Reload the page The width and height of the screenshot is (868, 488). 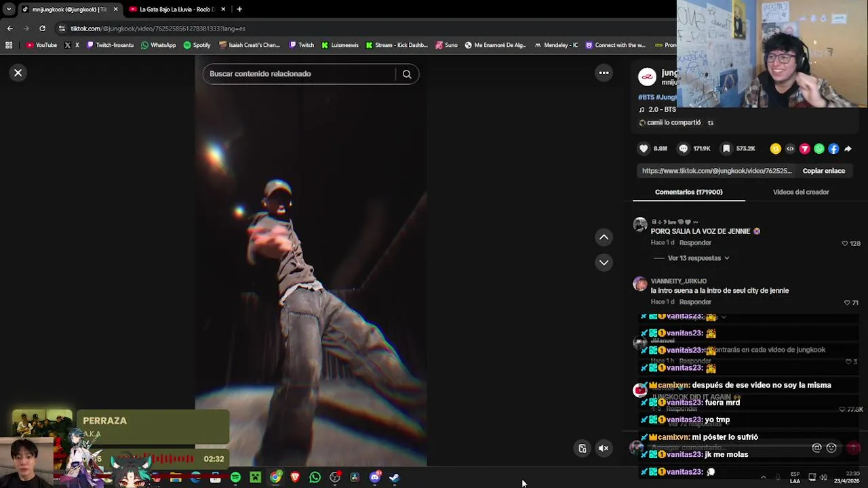[x=42, y=28]
